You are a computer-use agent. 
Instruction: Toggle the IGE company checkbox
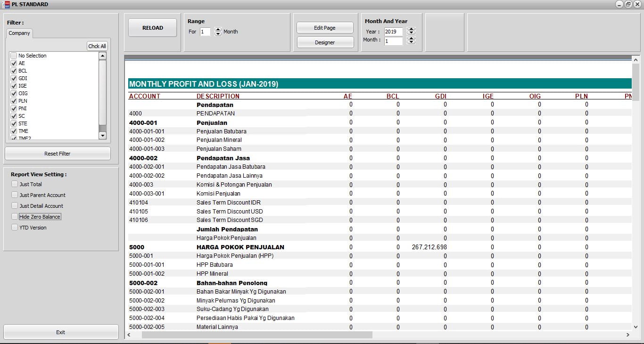click(14, 86)
